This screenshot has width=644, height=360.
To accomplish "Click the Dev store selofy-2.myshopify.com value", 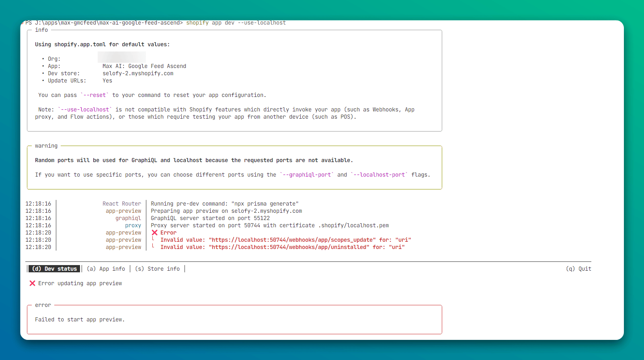I will coord(138,74).
